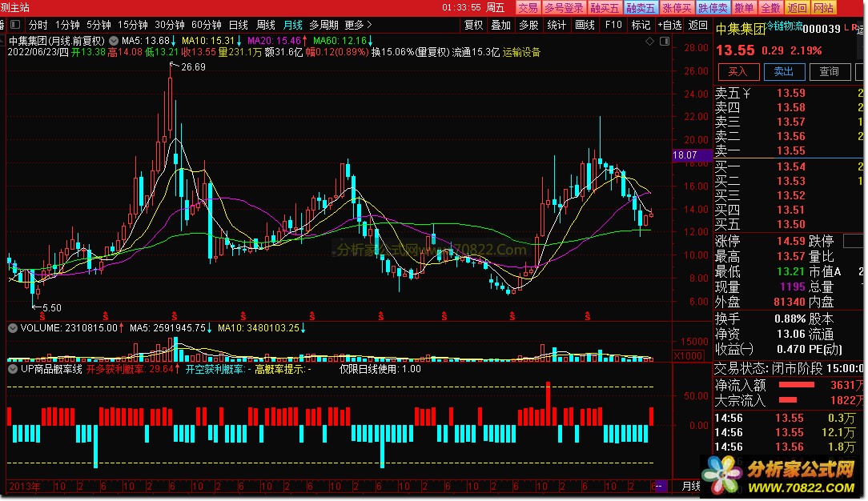Click the 复权 toolbar button

coord(473,25)
